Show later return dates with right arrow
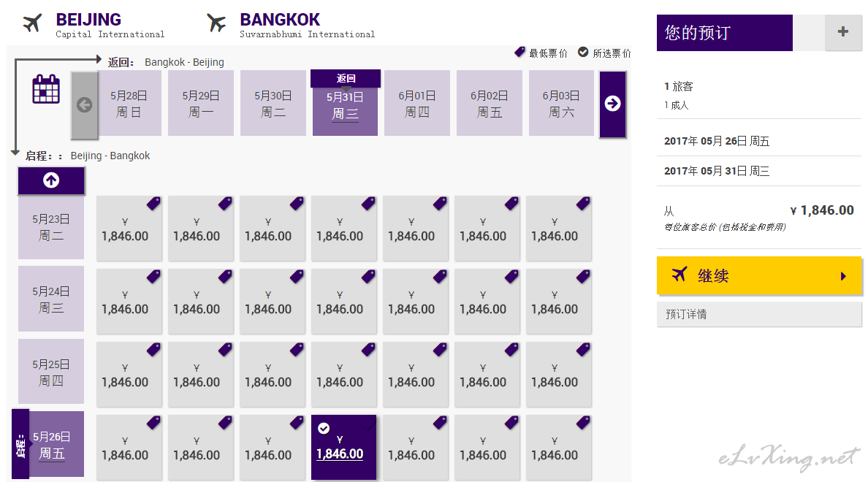868x482 pixels. 612,104
